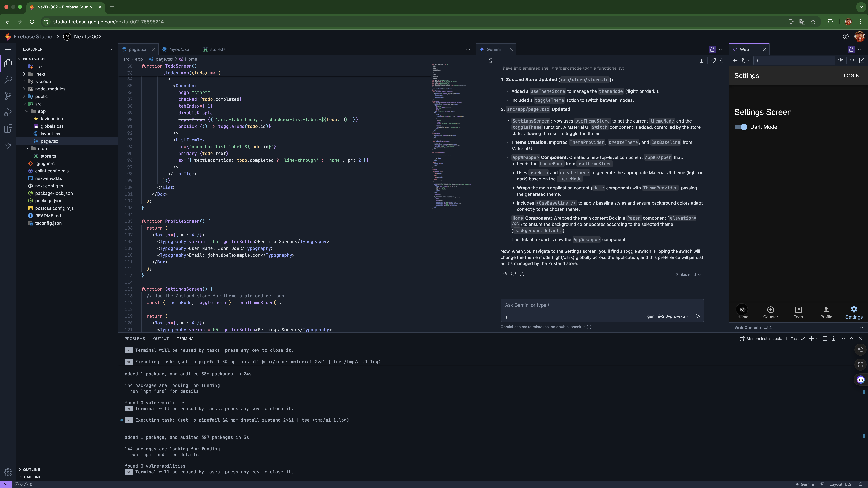Open package.json in the explorer
868x488 pixels.
(x=48, y=201)
